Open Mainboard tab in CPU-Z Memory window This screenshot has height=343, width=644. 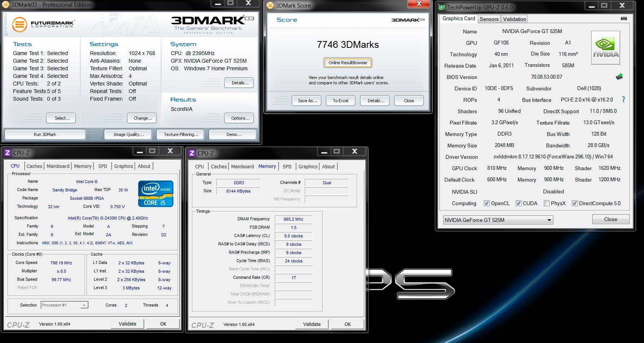click(242, 166)
